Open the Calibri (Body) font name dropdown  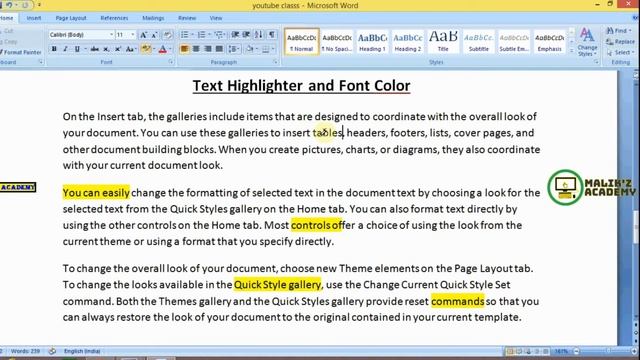(x=111, y=35)
